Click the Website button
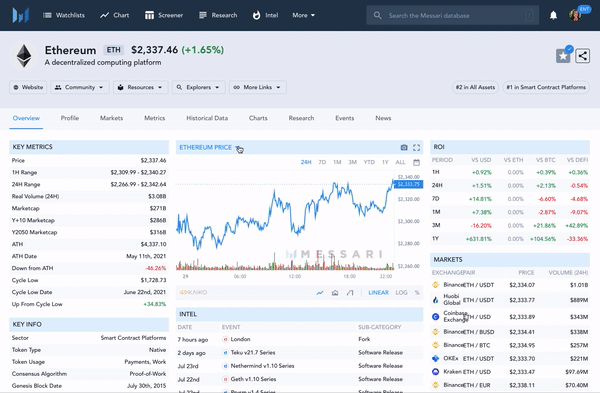The width and height of the screenshot is (600, 393). (28, 87)
